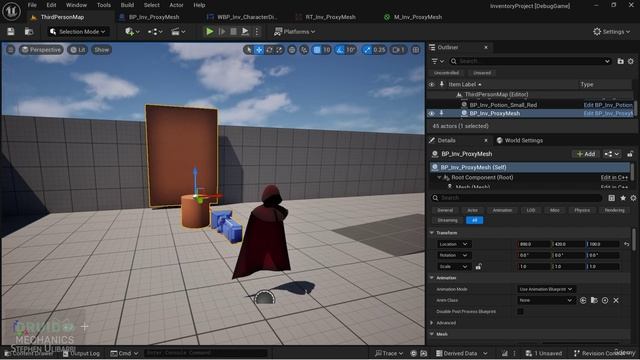The width and height of the screenshot is (640, 360).
Task: Select the All filter in Details
Action: click(x=474, y=220)
